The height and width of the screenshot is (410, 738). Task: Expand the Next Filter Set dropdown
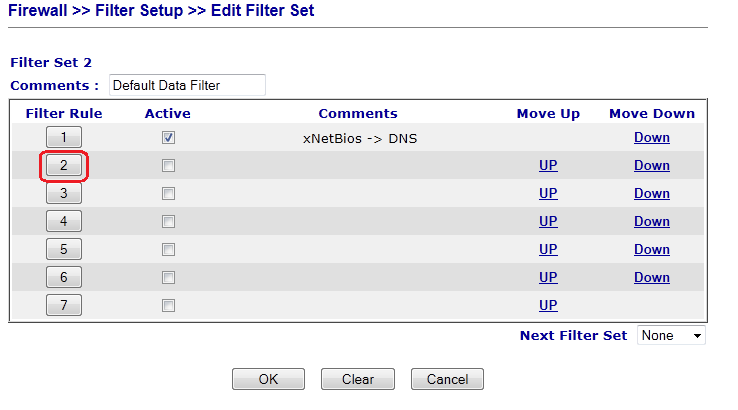click(x=671, y=336)
